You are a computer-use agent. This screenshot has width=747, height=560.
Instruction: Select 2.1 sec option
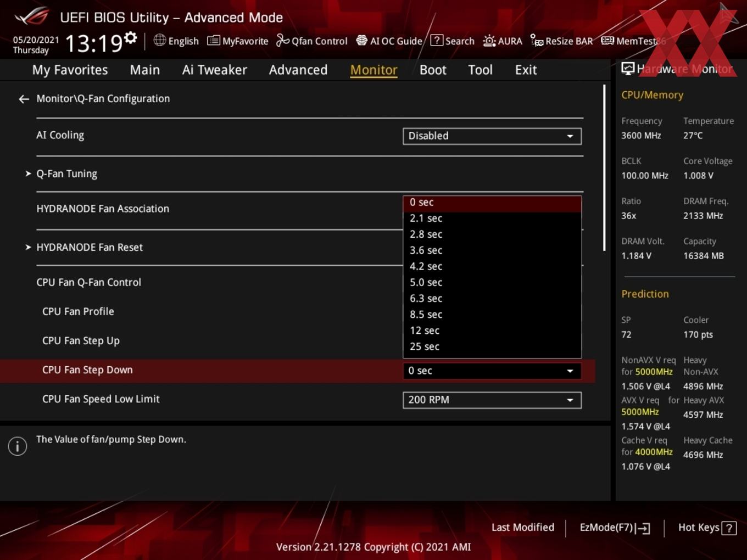(492, 219)
